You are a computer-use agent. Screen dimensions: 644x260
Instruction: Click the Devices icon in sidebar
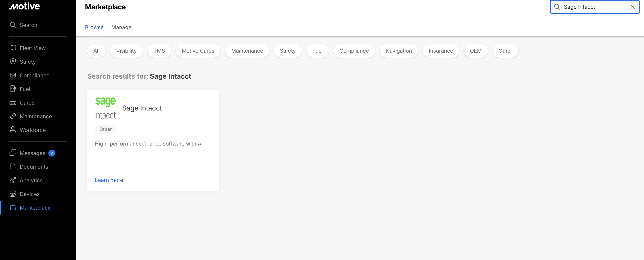(13, 194)
